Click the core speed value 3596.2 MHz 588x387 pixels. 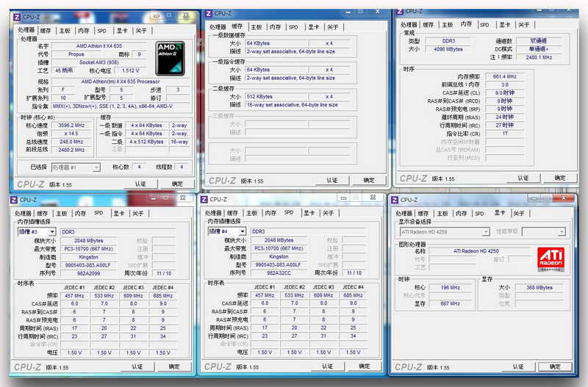(71, 126)
